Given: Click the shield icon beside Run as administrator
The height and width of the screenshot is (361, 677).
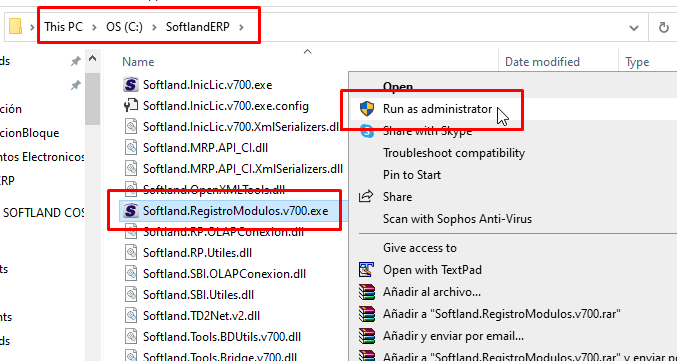Looking at the screenshot, I should (x=367, y=109).
